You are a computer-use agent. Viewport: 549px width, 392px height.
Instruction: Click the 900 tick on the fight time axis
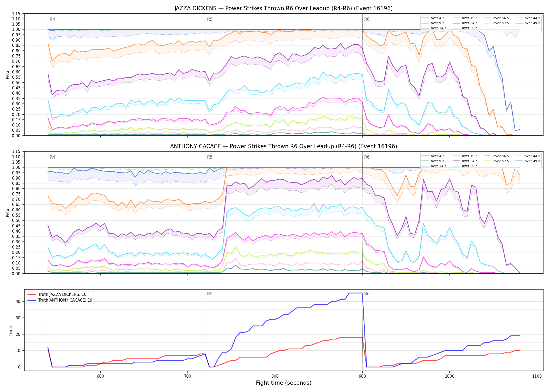coord(362,376)
